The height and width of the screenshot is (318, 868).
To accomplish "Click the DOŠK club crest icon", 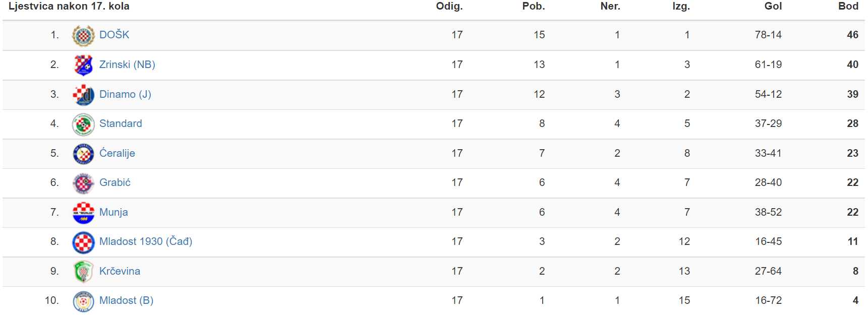I will [83, 36].
